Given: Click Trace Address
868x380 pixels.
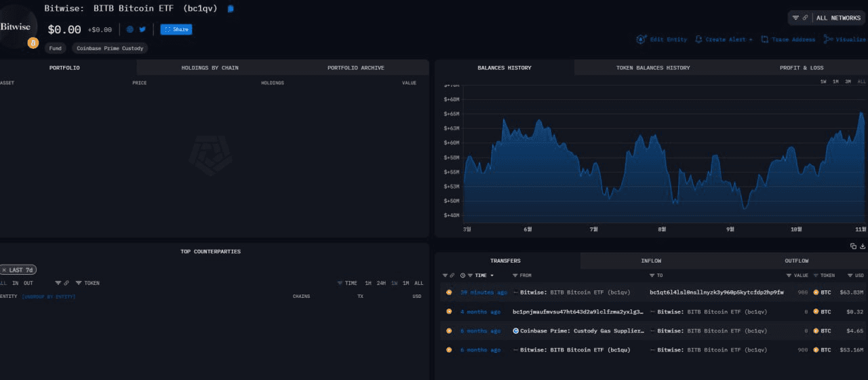Looking at the screenshot, I should tap(788, 39).
